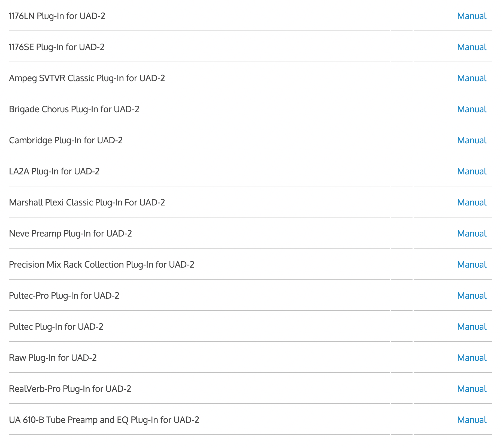Open the Manual for 1176LN Plug-In
This screenshot has height=448, width=503.
(471, 16)
